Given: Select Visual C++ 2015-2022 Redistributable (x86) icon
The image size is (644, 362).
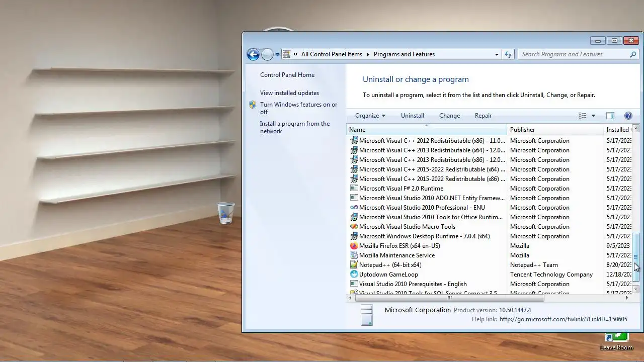Looking at the screenshot, I should [x=354, y=179].
